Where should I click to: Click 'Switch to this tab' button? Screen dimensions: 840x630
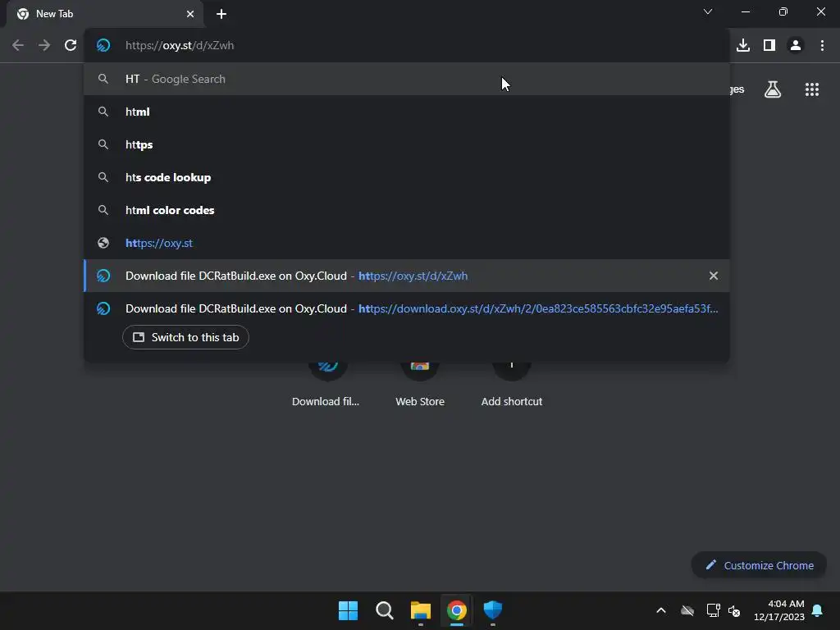coord(185,337)
